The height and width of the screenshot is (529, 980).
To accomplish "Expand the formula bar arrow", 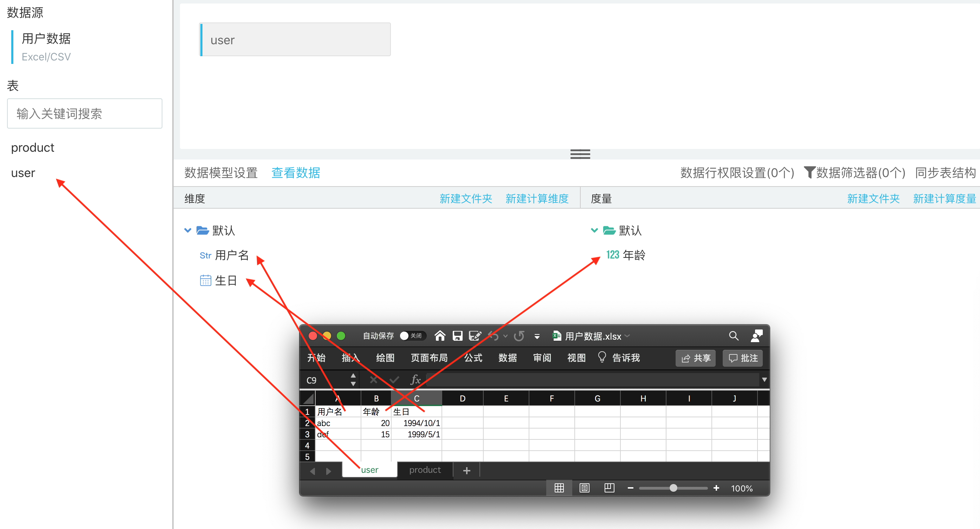I will (x=764, y=380).
